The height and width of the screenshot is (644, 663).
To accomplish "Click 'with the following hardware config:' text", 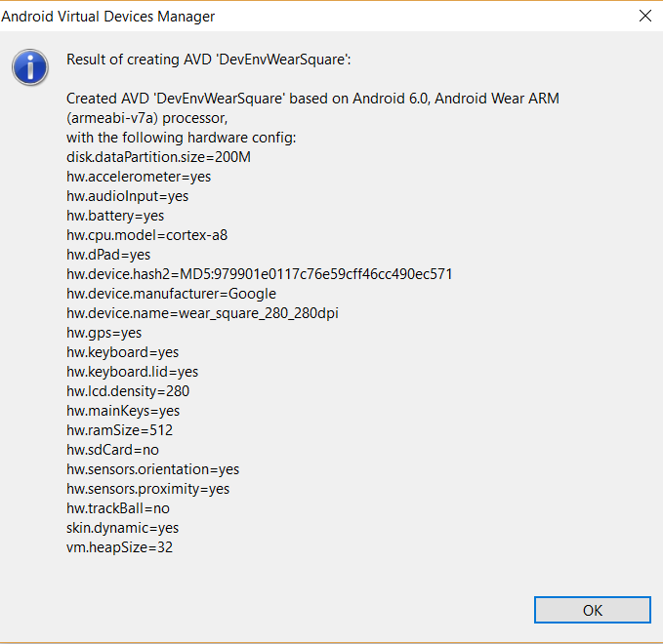I will (x=181, y=138).
